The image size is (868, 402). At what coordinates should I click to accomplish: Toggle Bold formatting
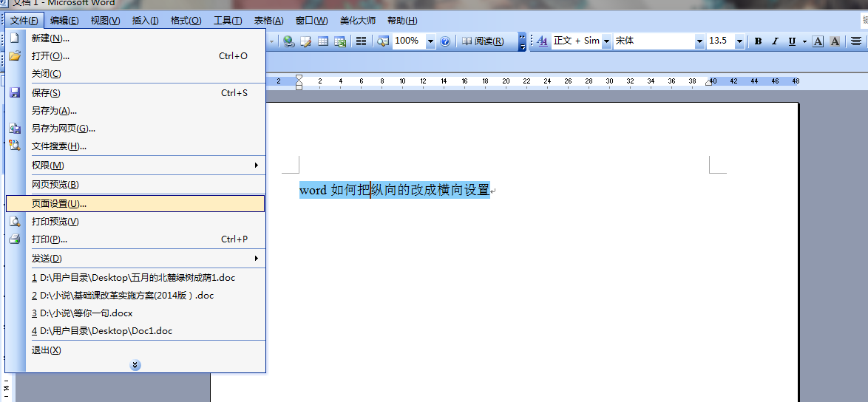[758, 41]
